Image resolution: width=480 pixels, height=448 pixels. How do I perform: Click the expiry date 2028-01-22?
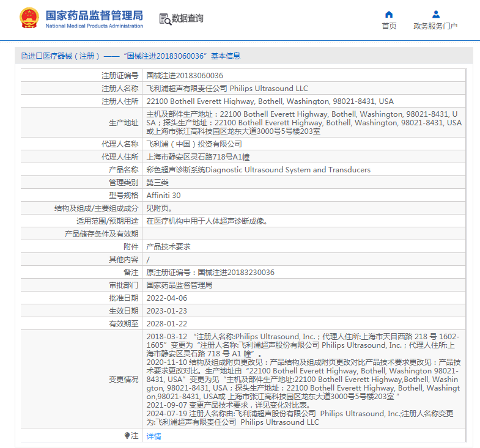click(x=166, y=324)
